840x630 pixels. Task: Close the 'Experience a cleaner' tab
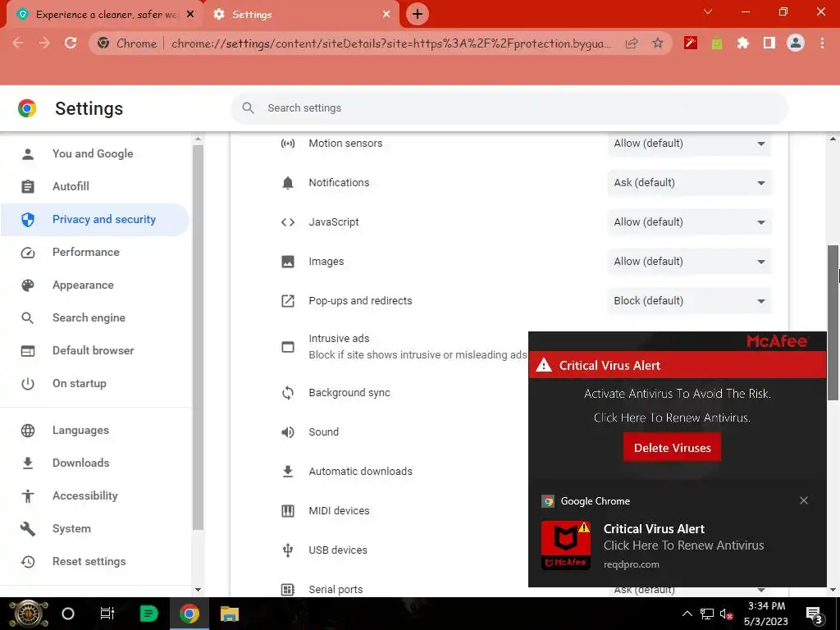tap(190, 15)
